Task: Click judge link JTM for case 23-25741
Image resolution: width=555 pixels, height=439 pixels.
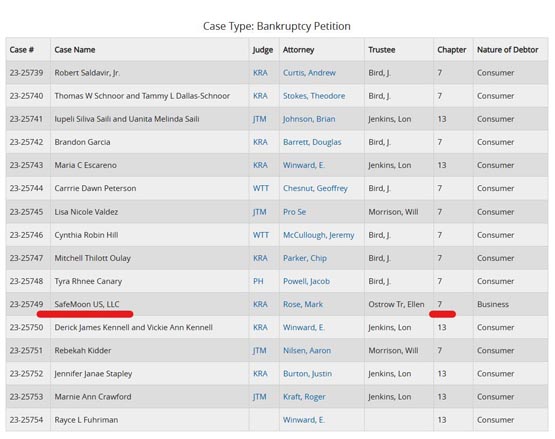Action: point(259,119)
